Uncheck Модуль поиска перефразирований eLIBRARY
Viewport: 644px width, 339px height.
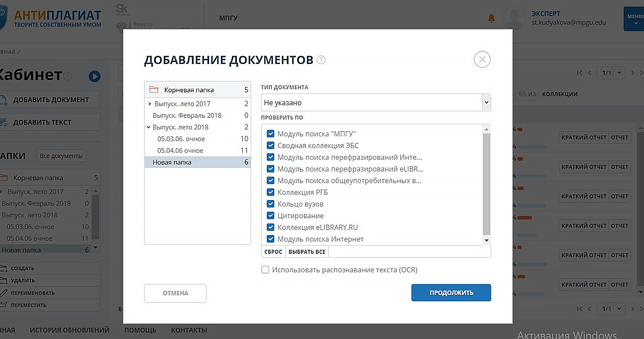tap(270, 169)
